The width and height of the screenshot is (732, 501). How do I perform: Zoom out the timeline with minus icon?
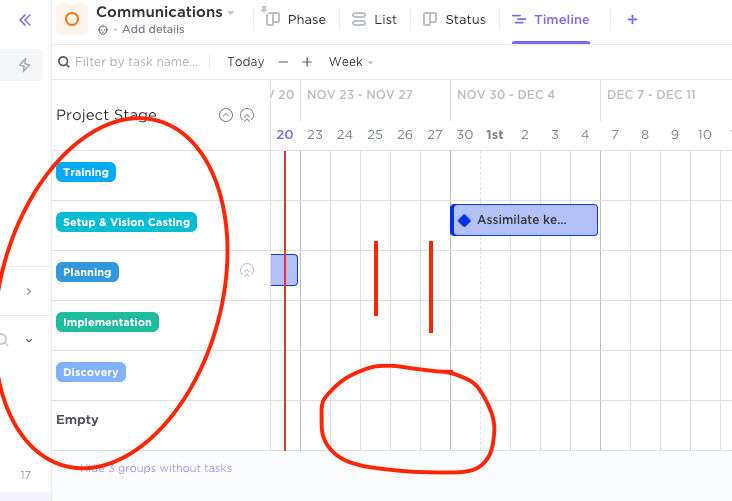pos(283,62)
